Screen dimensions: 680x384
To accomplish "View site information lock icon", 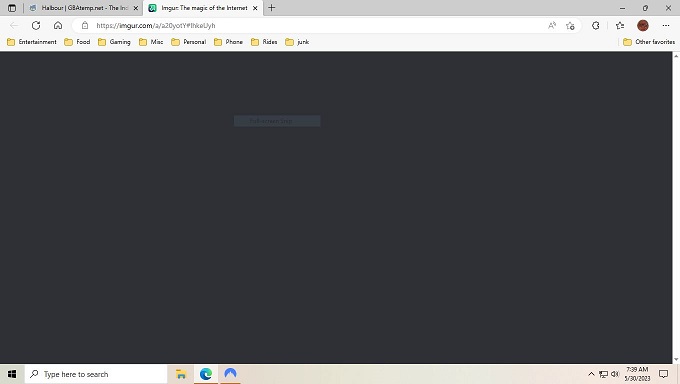I will [85, 26].
